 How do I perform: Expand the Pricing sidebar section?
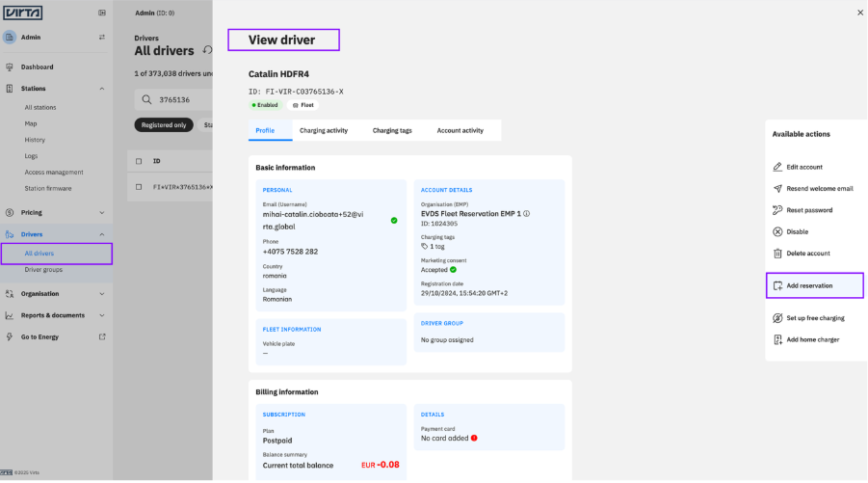102,213
